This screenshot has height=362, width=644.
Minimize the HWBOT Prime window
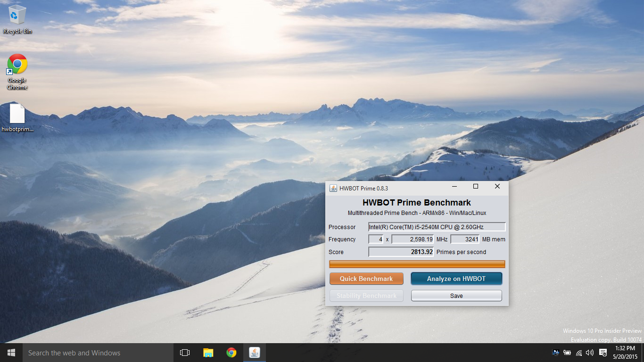pos(454,187)
